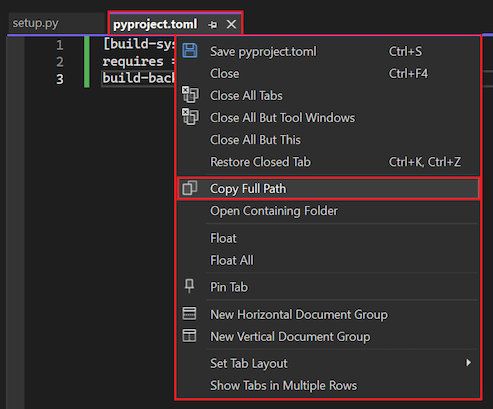Click the New Horizontal Document Group icon
The image size is (493, 409).
click(x=189, y=314)
